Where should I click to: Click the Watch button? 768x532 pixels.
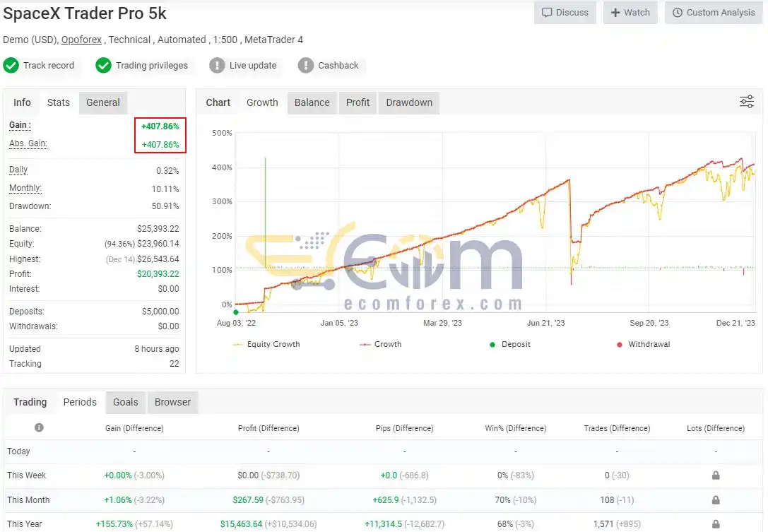[x=630, y=12]
